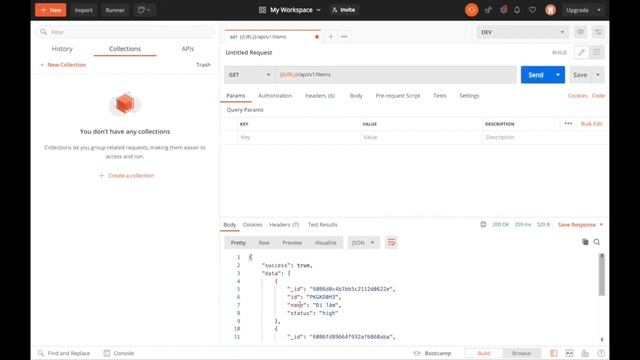Viewport: 640px width, 360px height.
Task: Open the Test Results response tab
Action: tap(322, 224)
